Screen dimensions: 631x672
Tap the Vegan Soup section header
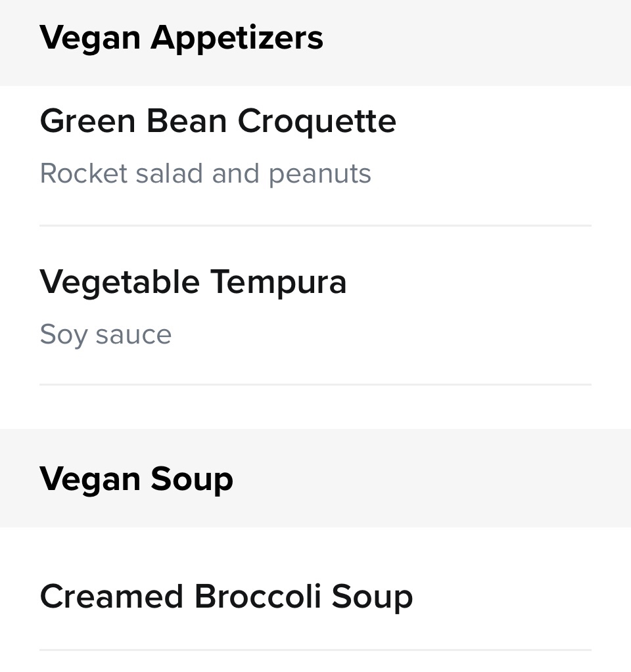coord(136,479)
